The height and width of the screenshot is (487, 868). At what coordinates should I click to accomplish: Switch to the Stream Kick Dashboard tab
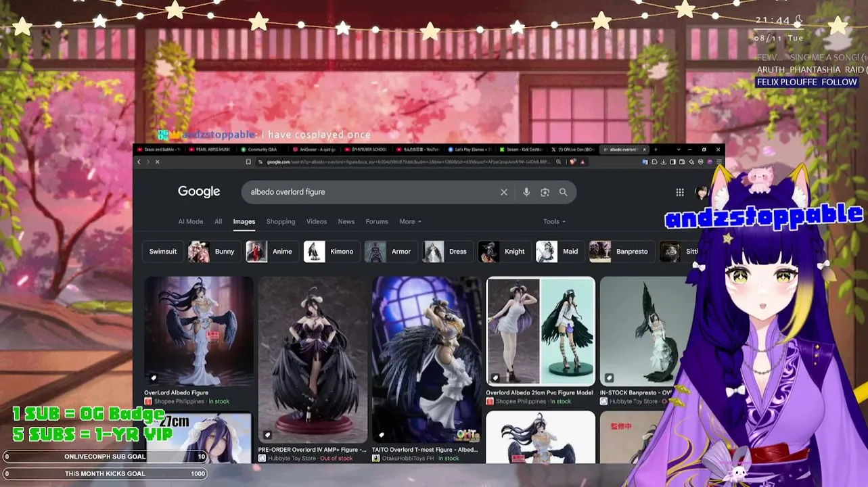(x=524, y=149)
